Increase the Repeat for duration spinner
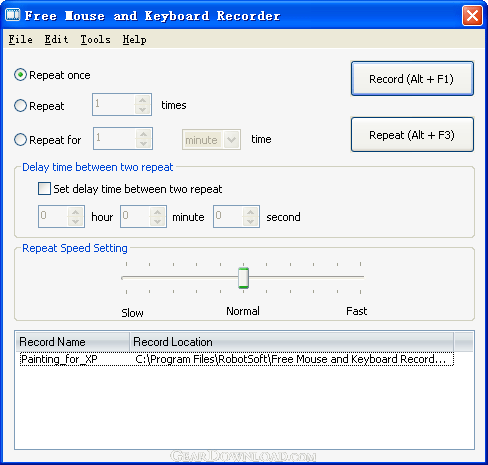The height and width of the screenshot is (465, 488). (143, 134)
